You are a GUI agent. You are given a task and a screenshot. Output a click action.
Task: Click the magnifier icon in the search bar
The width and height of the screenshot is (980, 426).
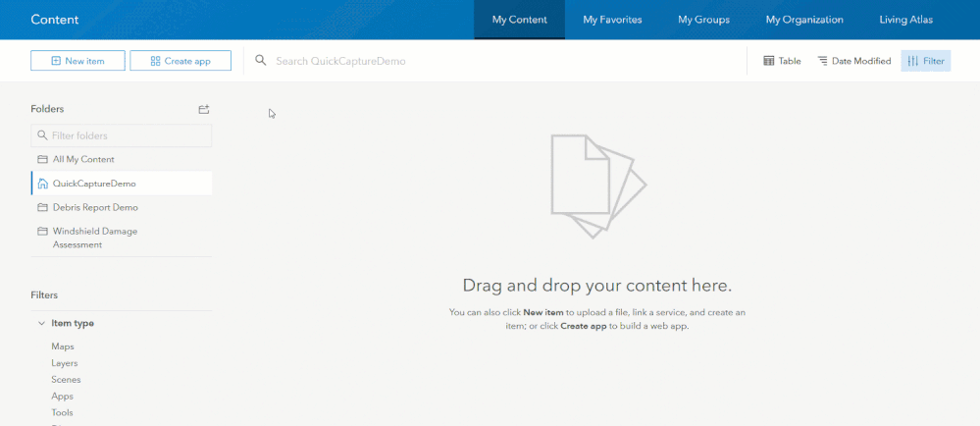[x=261, y=61]
